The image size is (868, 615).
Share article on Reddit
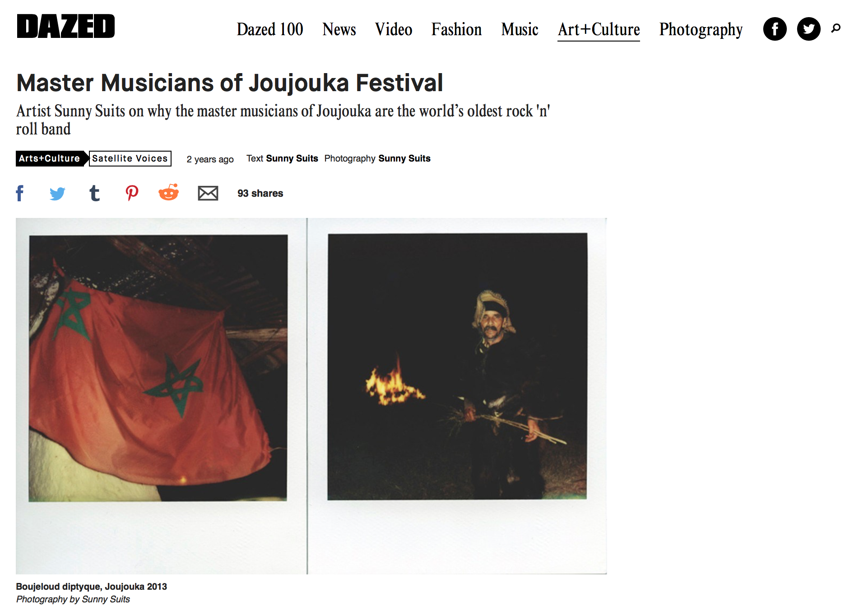click(169, 192)
